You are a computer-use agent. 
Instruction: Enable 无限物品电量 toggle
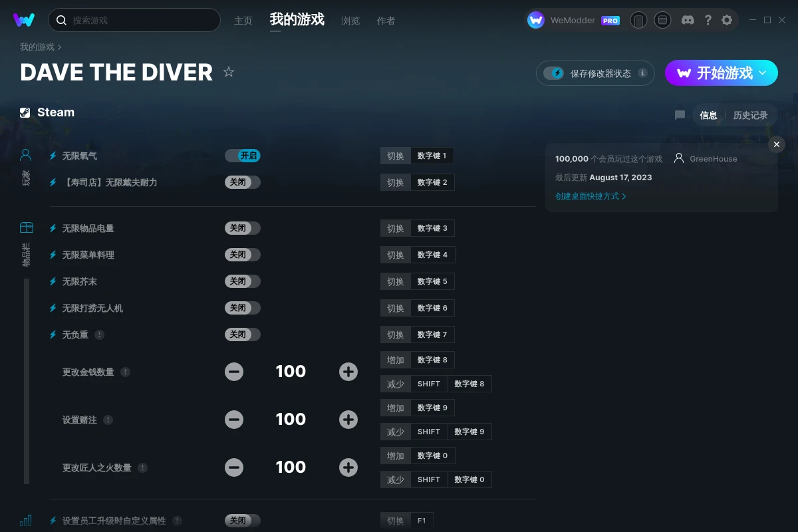pyautogui.click(x=243, y=228)
